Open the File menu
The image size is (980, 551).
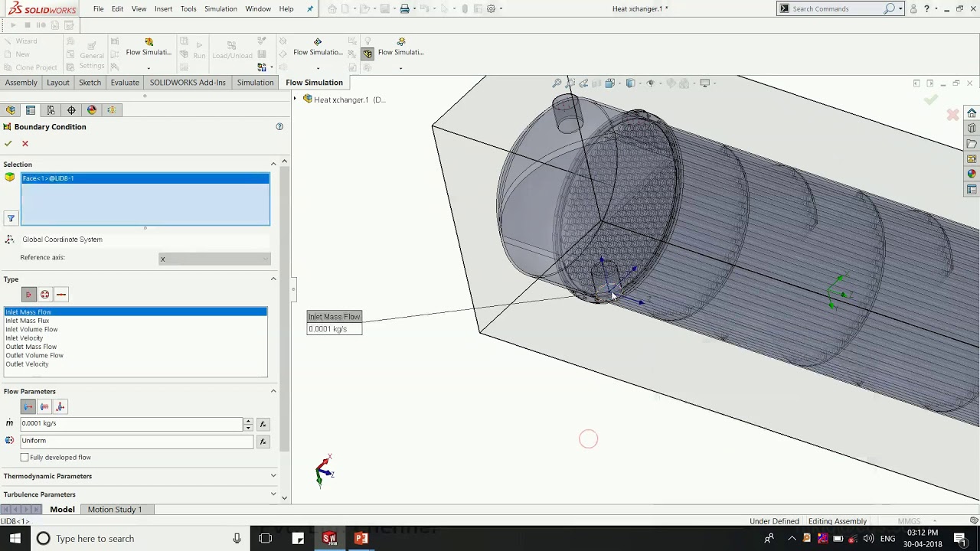click(x=99, y=8)
